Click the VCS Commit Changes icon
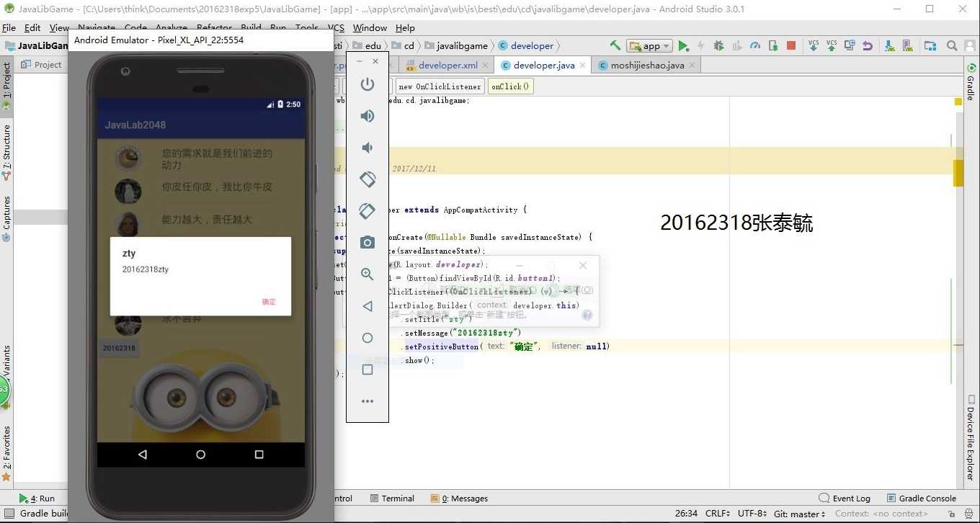Viewport: 980px width, 523px height. (x=832, y=45)
